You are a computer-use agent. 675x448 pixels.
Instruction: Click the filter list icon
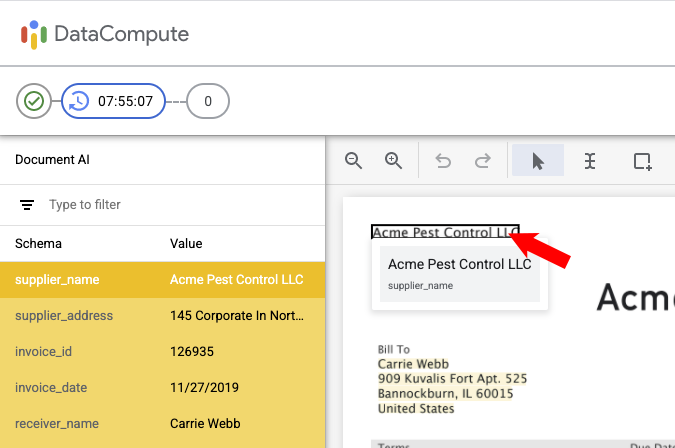coord(27,205)
